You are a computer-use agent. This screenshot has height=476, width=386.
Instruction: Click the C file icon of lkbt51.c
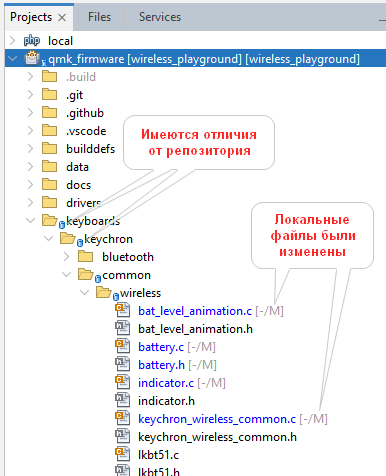click(122, 455)
